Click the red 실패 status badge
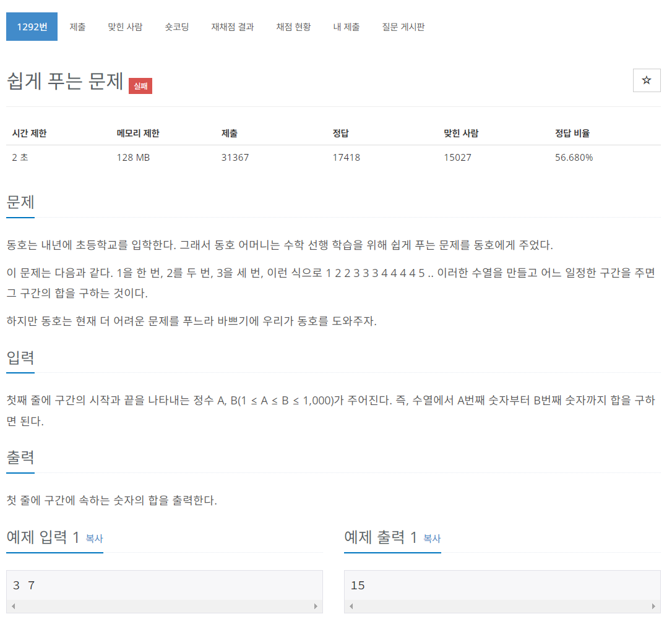Viewport: 672px width, 627px height. [x=140, y=86]
